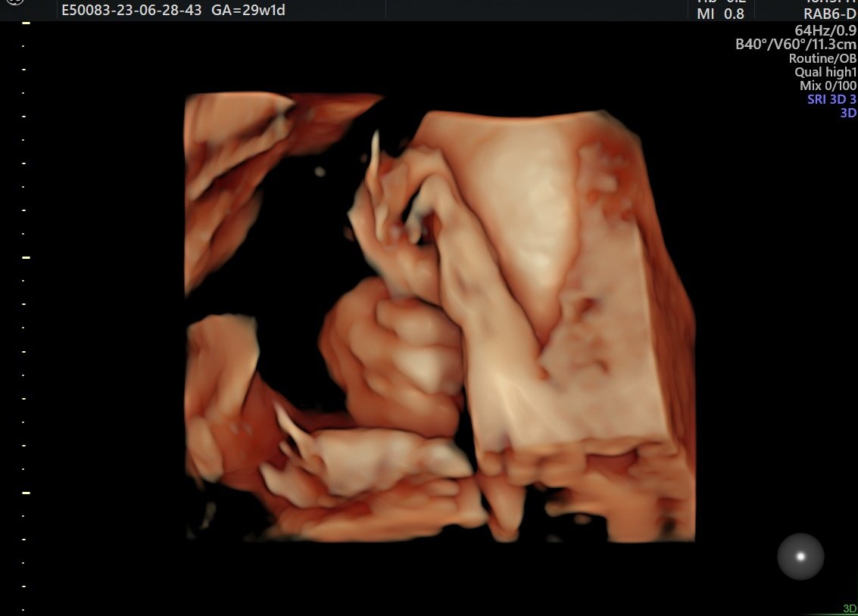Select the 'RAB6-D' probe label
This screenshot has height=616, width=858.
click(x=829, y=14)
